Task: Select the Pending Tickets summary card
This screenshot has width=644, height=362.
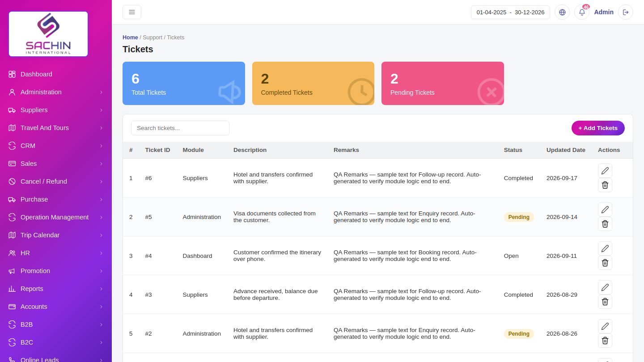Action: point(443,83)
